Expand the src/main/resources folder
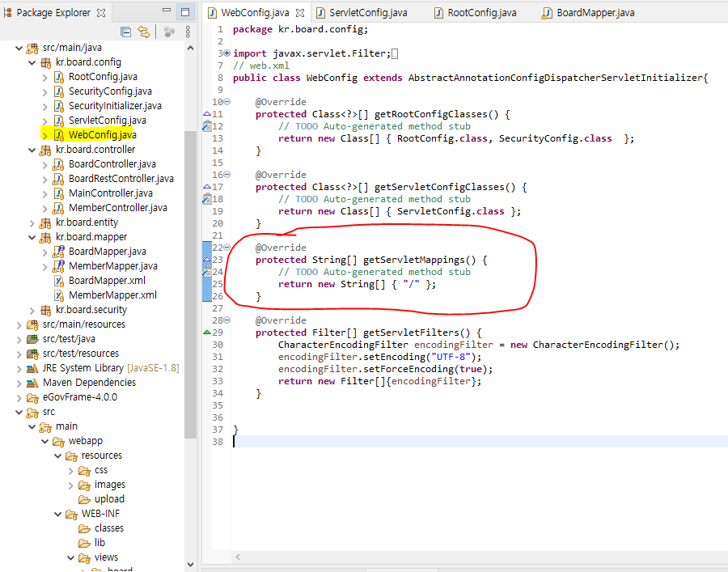The image size is (728, 572). [x=19, y=324]
